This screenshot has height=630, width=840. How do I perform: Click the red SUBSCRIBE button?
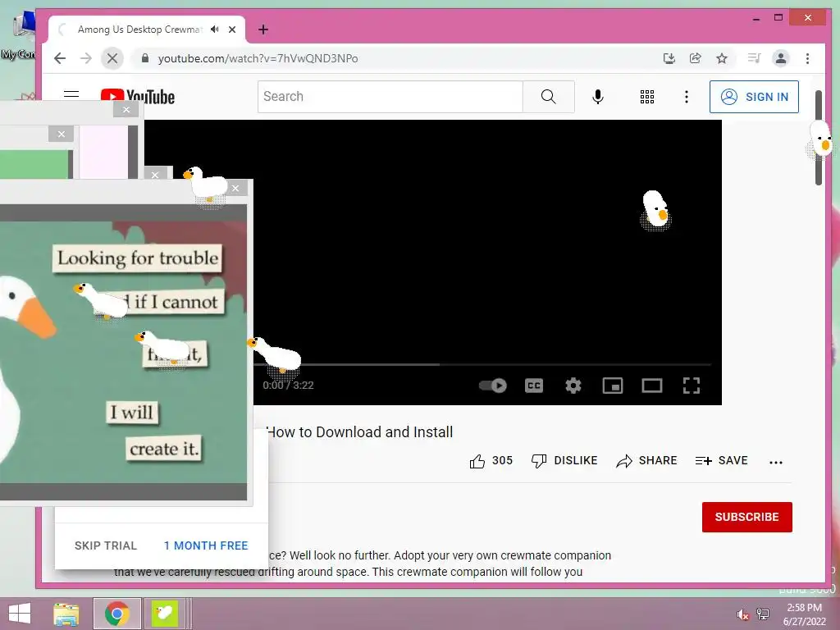[x=746, y=517]
